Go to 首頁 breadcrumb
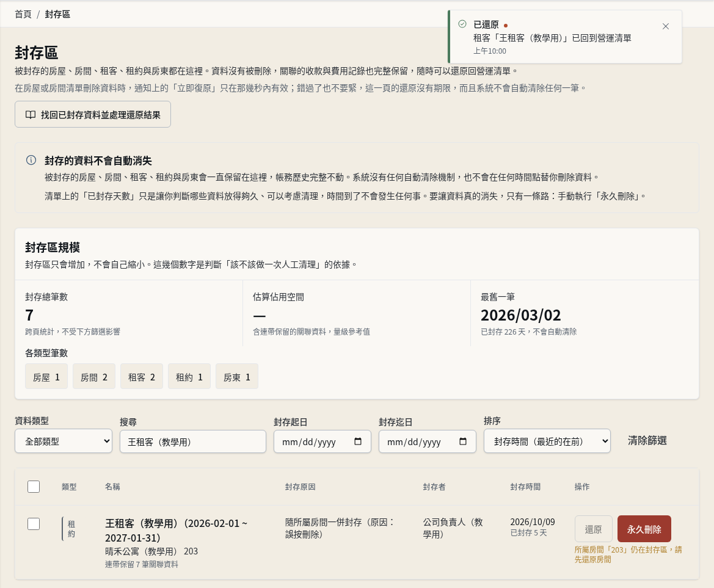The width and height of the screenshot is (714, 588). (x=23, y=14)
